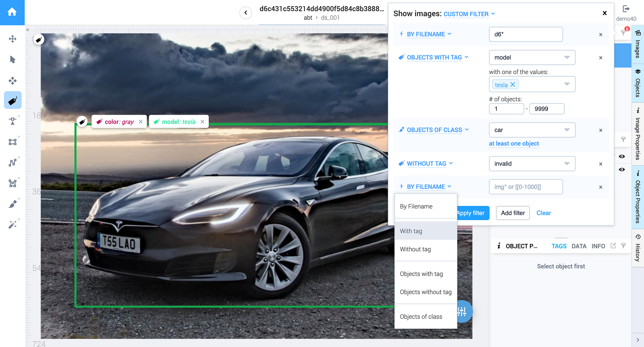This screenshot has width=644, height=347.
Task: Open the CUSTOM FILTER dropdown
Action: tap(469, 14)
